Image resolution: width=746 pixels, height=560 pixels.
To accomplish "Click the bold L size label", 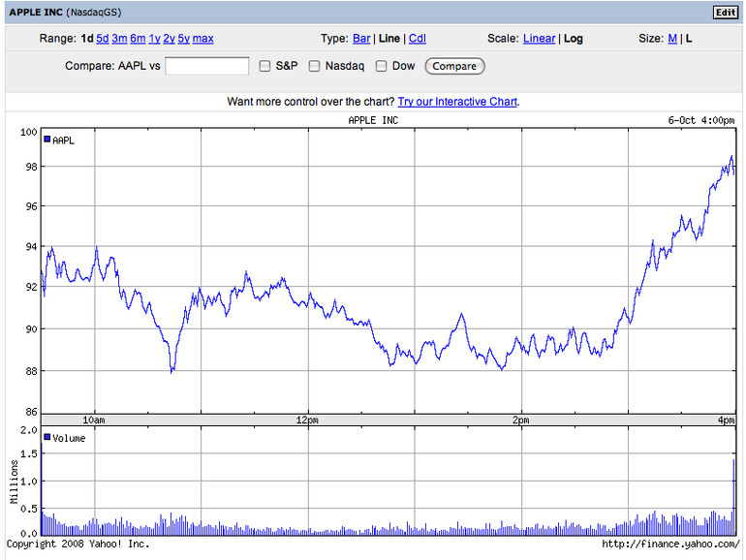I will pos(689,39).
